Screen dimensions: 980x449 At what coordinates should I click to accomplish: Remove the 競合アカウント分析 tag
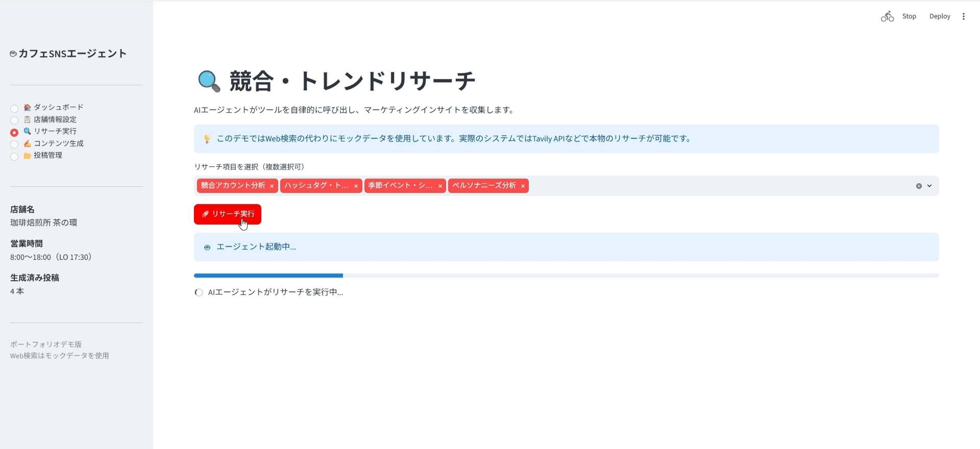point(272,186)
